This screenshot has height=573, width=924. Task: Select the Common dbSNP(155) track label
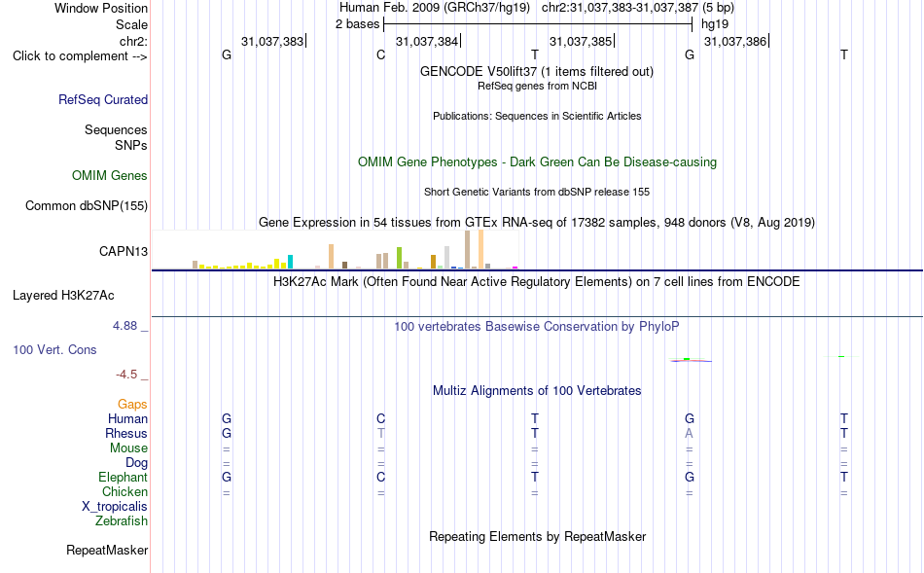pos(87,205)
